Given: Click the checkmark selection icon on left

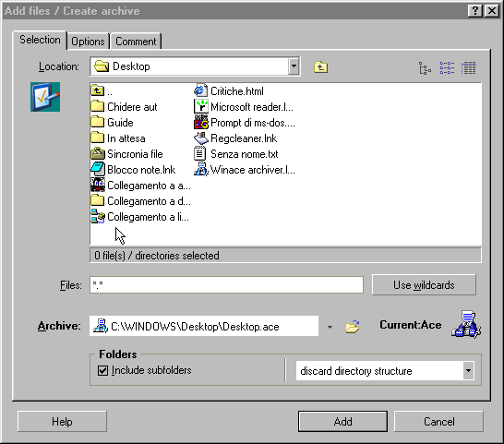Looking at the screenshot, I should 45,97.
